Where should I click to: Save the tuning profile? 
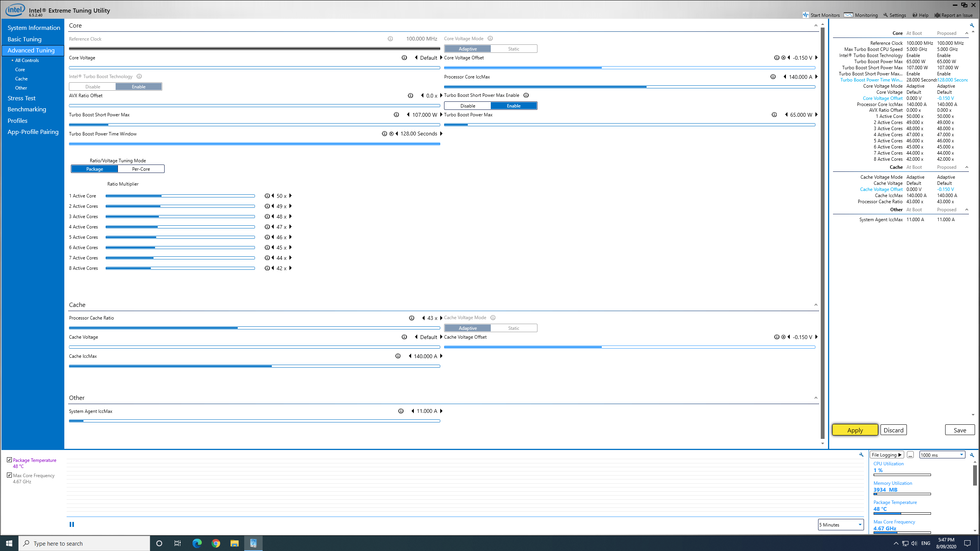point(960,430)
